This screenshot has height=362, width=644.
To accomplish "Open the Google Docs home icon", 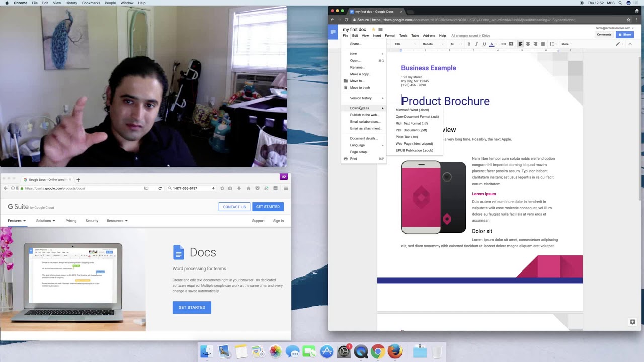I will (x=333, y=32).
